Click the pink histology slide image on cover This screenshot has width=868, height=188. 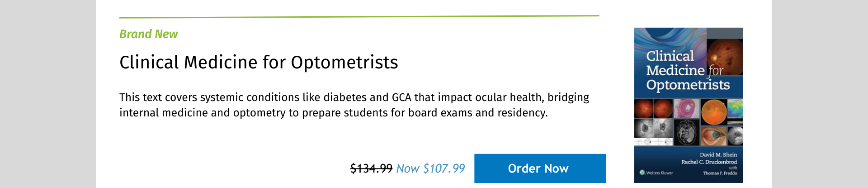click(x=687, y=109)
